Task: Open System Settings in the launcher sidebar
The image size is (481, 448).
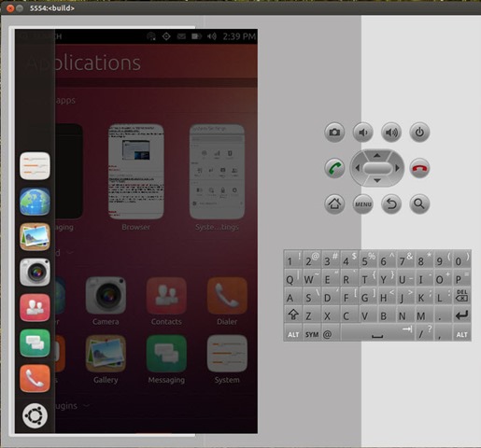Action: (35, 166)
